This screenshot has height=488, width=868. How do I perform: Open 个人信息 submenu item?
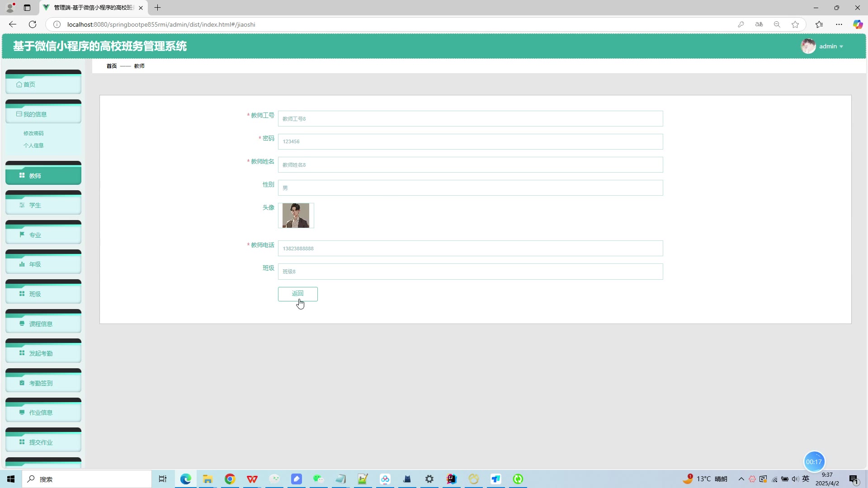pos(33,145)
